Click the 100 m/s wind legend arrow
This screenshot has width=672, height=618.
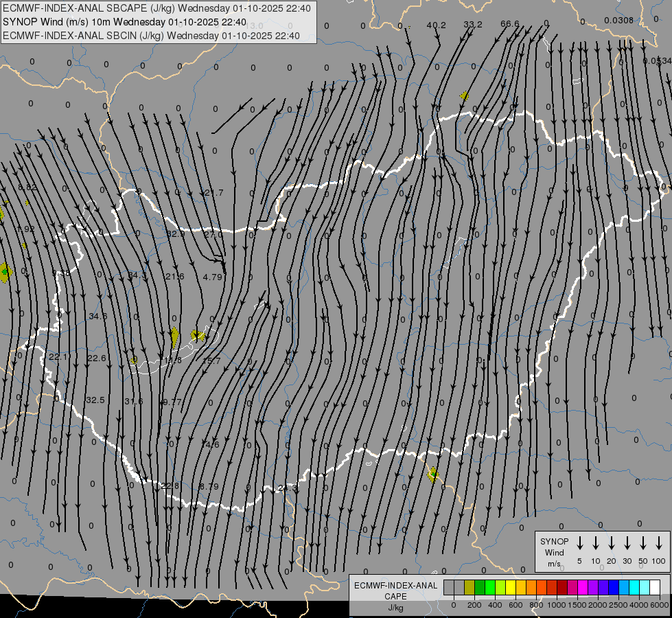click(659, 543)
